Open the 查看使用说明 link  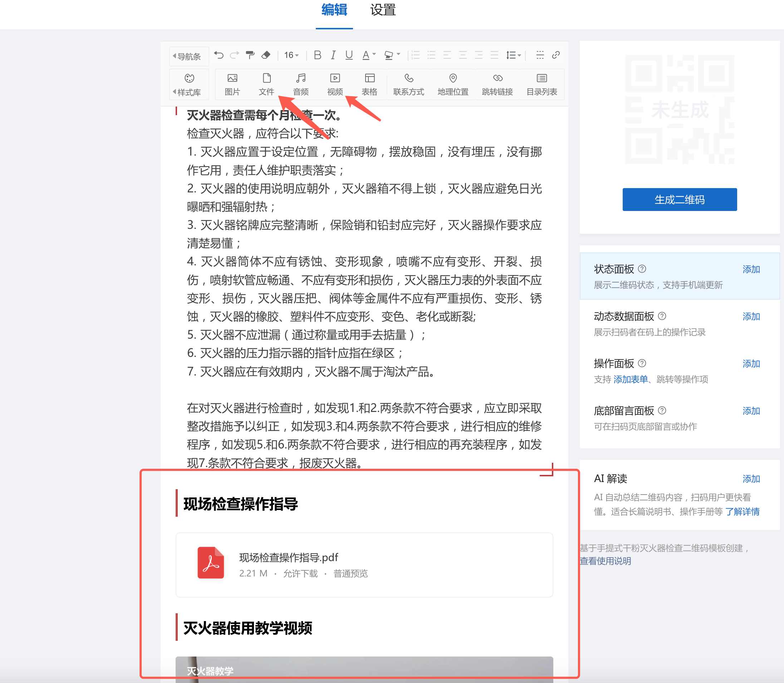click(x=605, y=561)
